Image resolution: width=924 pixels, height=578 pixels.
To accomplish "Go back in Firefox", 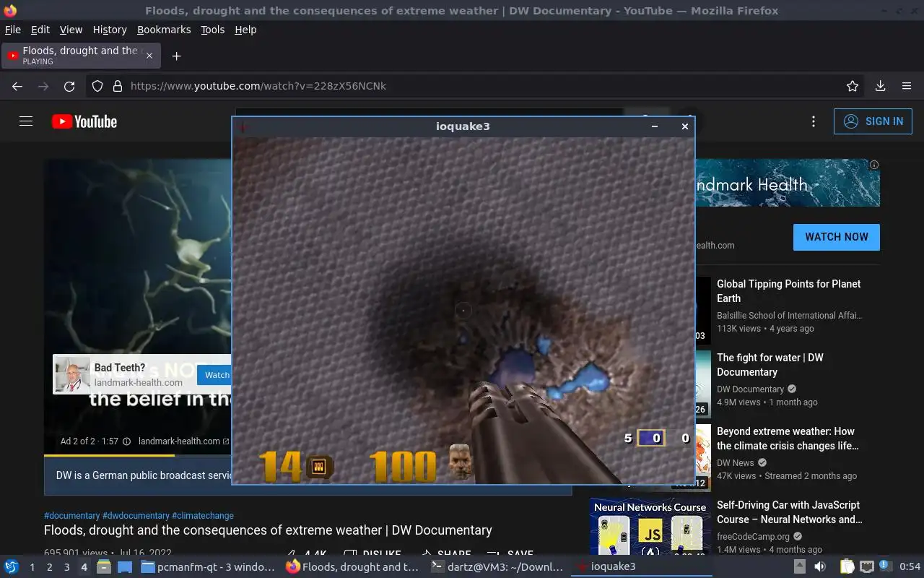I will (17, 86).
